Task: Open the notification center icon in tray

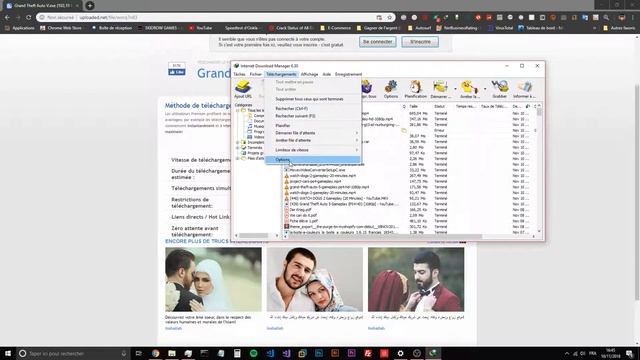Action: point(630,353)
